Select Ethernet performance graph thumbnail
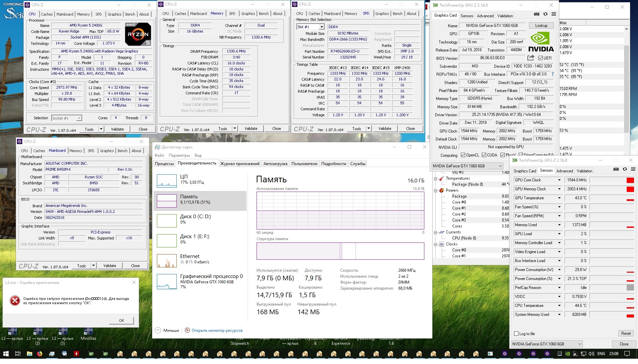The image size is (638, 364). pyautogui.click(x=166, y=261)
